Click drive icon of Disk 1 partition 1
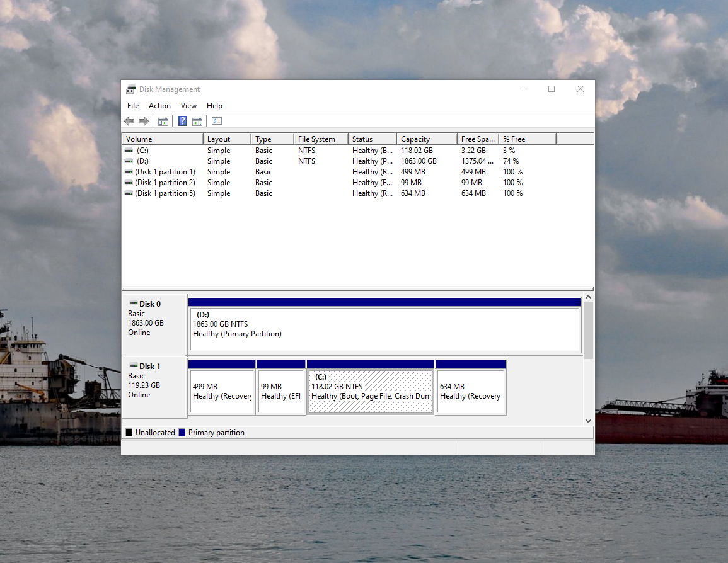The width and height of the screenshot is (728, 563). click(129, 171)
